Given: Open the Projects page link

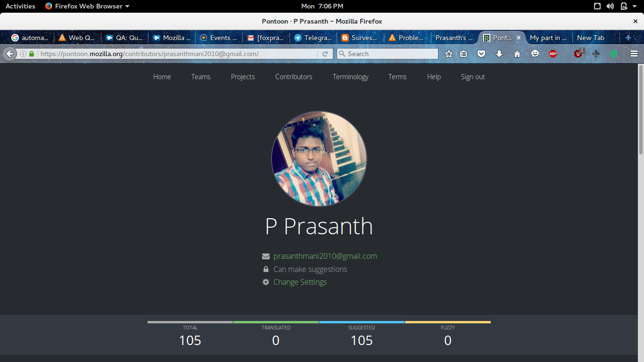Looking at the screenshot, I should [243, 77].
